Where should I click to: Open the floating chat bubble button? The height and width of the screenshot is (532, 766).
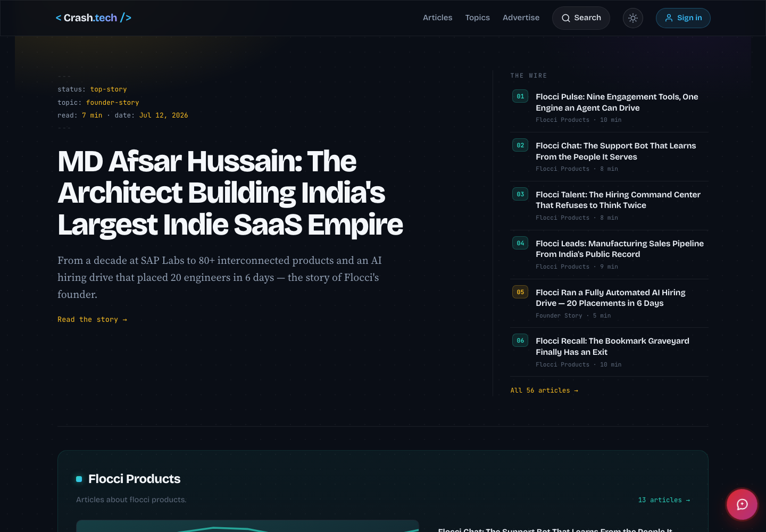(742, 504)
